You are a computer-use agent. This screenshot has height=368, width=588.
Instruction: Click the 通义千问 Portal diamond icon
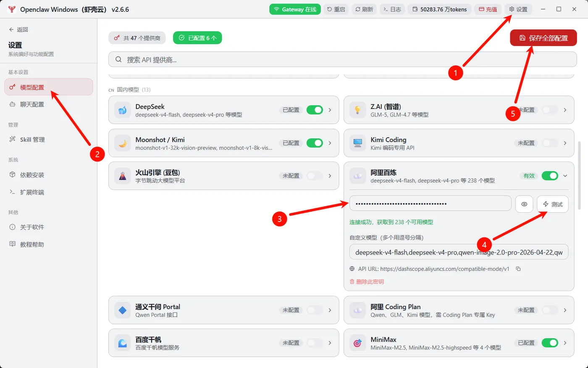click(123, 310)
